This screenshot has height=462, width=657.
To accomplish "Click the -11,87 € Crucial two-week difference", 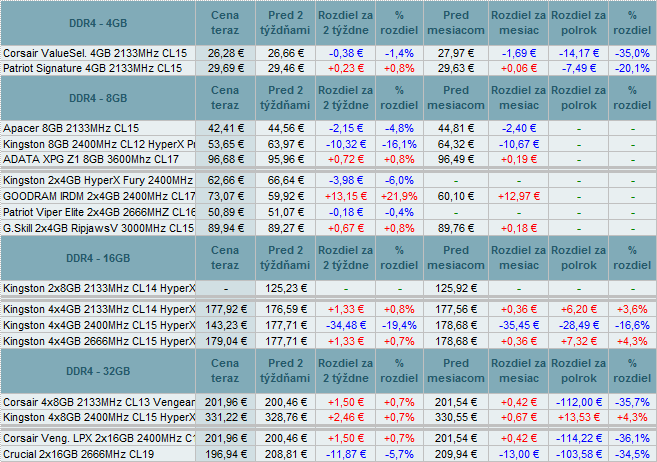I will coord(346,454).
